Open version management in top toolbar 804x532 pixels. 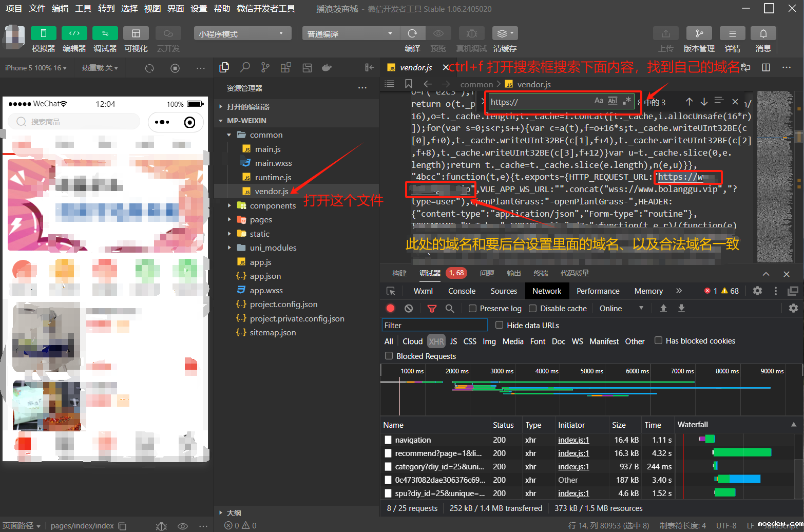pos(699,33)
